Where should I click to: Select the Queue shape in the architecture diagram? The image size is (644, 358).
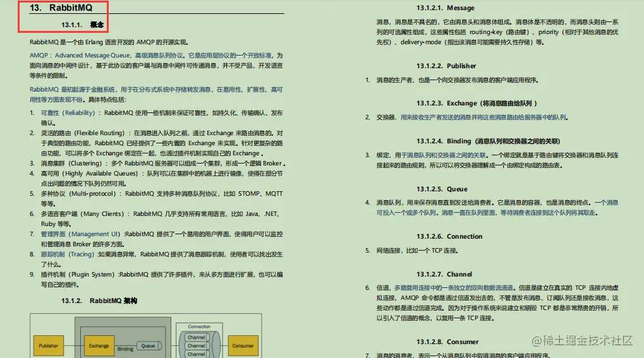[x=149, y=345]
